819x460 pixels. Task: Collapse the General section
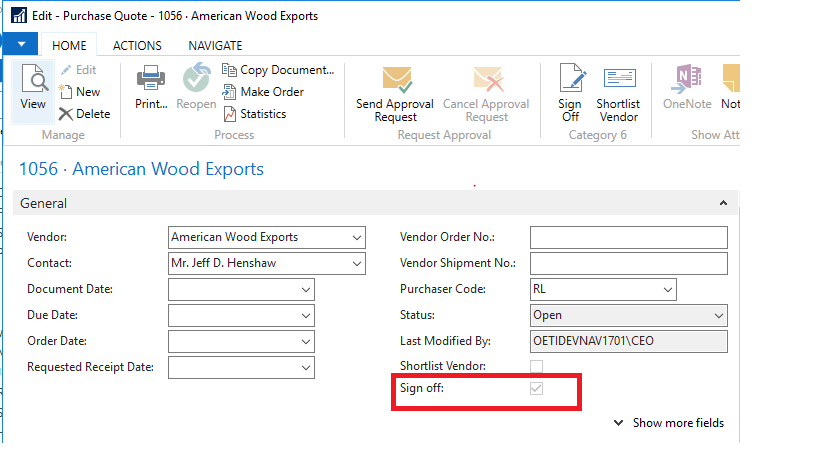point(723,203)
